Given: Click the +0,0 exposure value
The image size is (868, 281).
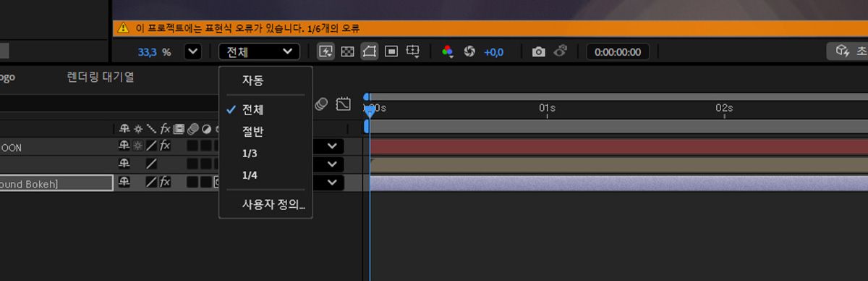Looking at the screenshot, I should click(x=494, y=52).
